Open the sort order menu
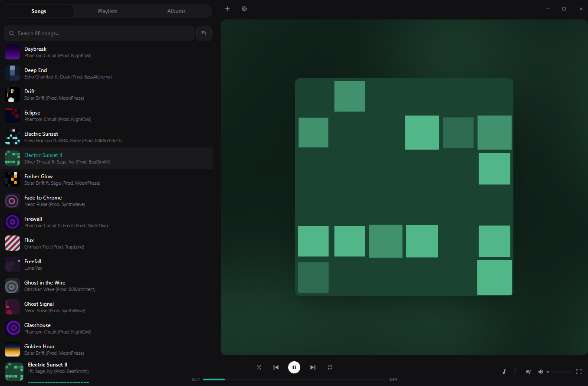Viewport: 588px width, 386px height. [x=204, y=33]
